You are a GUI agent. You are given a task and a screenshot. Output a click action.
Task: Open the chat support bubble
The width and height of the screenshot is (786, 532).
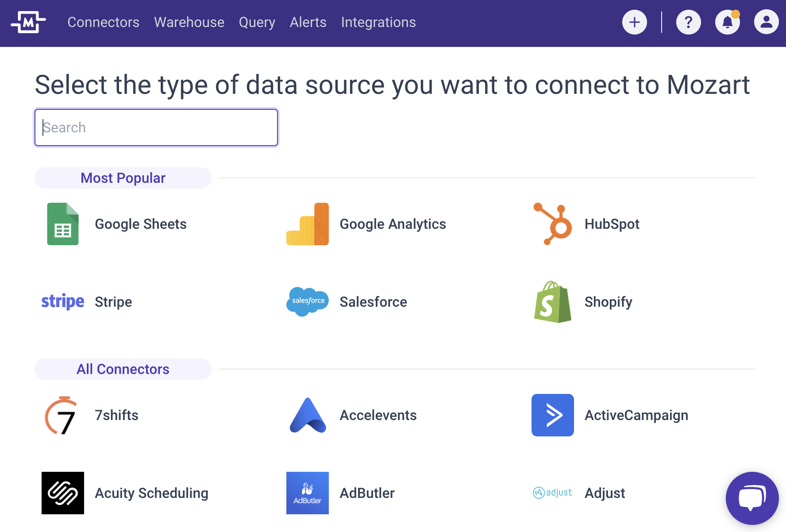(x=752, y=498)
